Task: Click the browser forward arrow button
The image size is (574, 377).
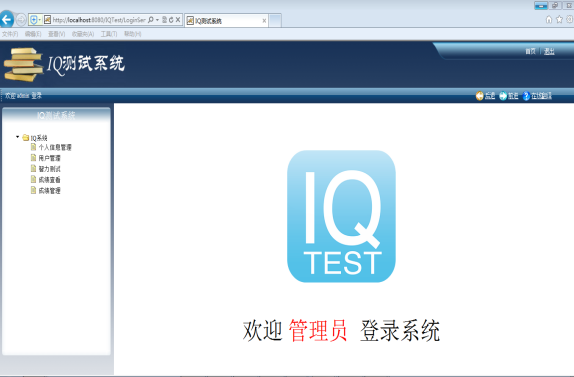Action: [21, 20]
